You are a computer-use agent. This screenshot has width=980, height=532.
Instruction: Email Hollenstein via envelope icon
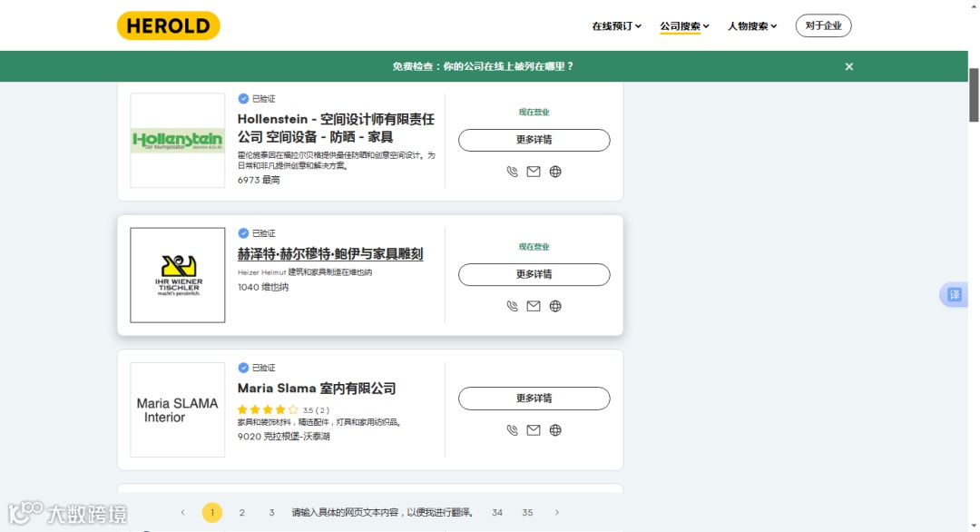pyautogui.click(x=534, y=172)
